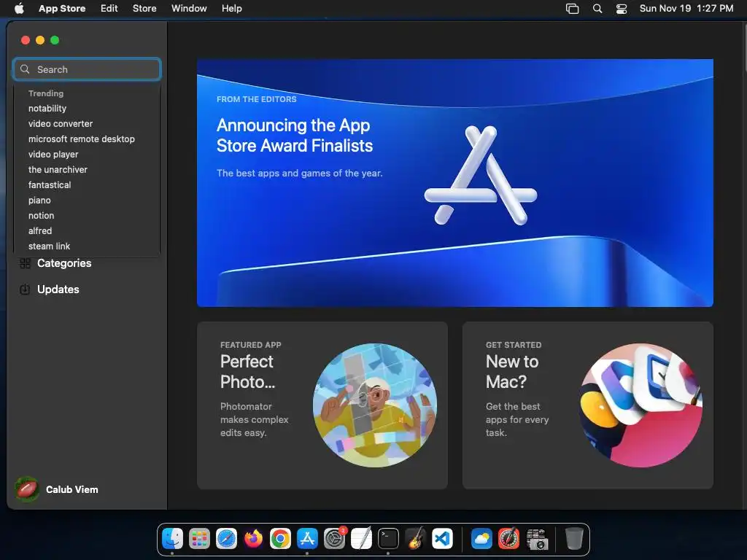Click the yellow minimize window button
This screenshot has width=747, height=560.
coord(40,41)
